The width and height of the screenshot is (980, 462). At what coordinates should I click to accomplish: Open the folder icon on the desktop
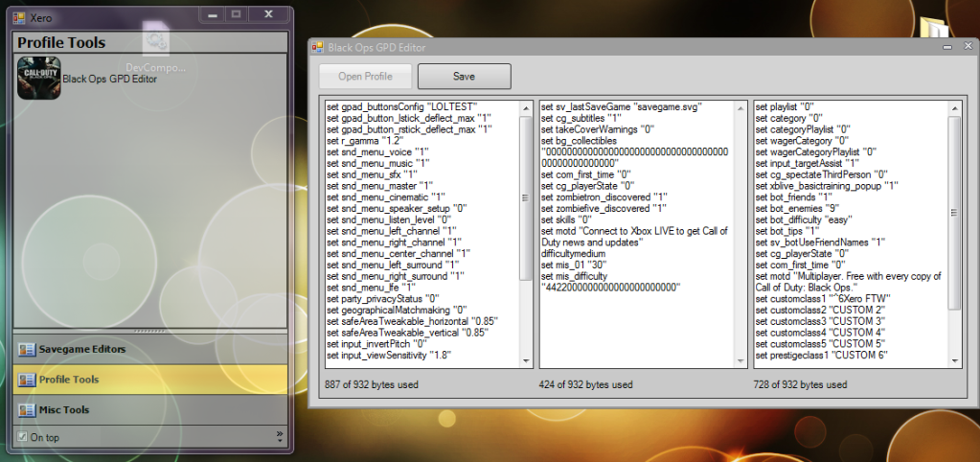(x=934, y=28)
